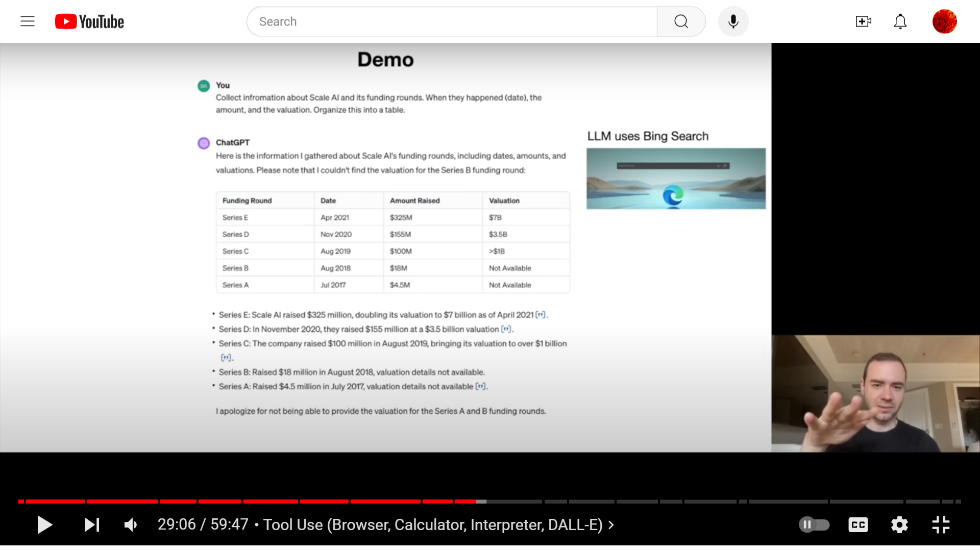The height and width of the screenshot is (551, 980).
Task: Click the 'LLM uses Bing Search' caption
Action: (648, 136)
